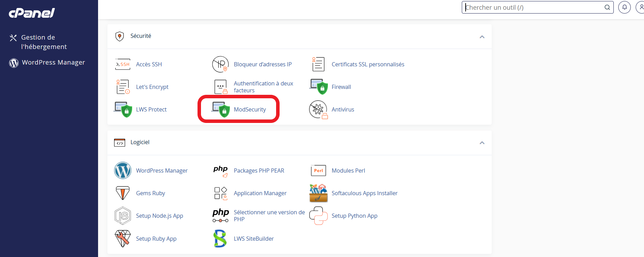
Task: Open the LWS Protect link
Action: coord(151,109)
